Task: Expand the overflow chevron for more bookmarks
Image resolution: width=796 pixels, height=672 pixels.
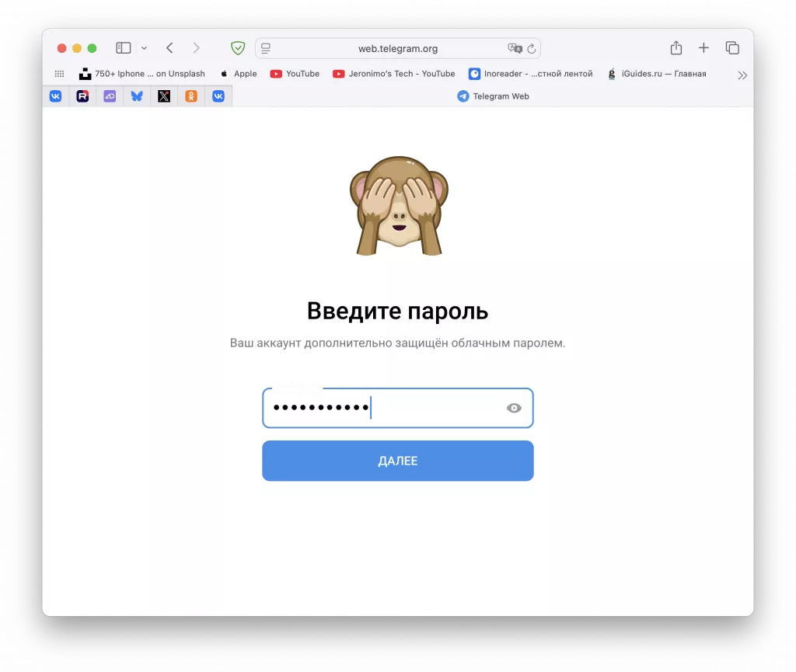Action: 742,75
